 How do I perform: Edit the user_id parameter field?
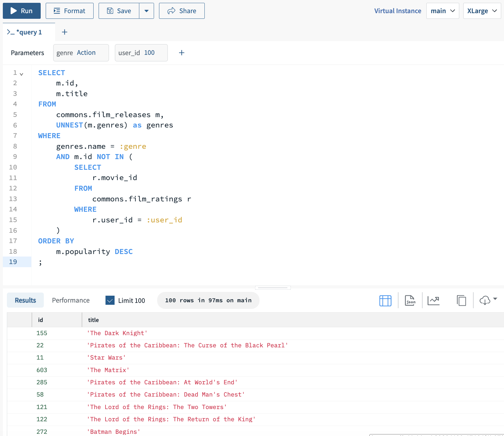pyautogui.click(x=141, y=53)
